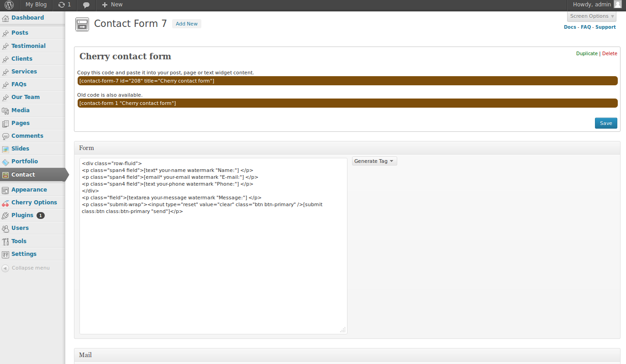Go to Media in the sidebar

21,110
